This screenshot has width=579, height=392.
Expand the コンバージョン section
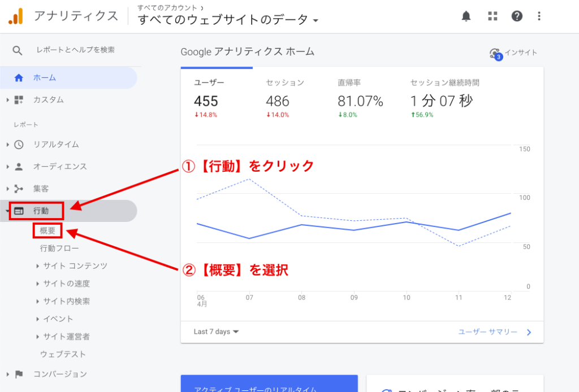[8, 374]
